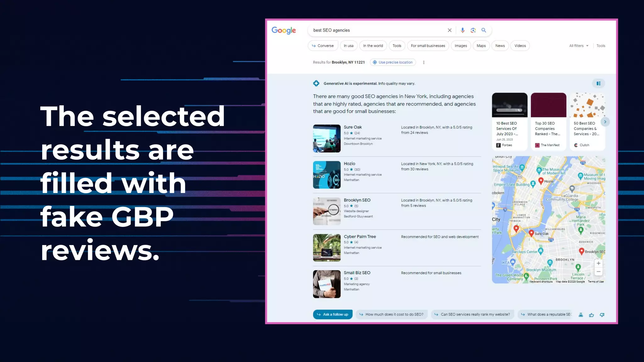Open the Labs flask icon
This screenshot has height=362, width=644.
[x=580, y=315]
